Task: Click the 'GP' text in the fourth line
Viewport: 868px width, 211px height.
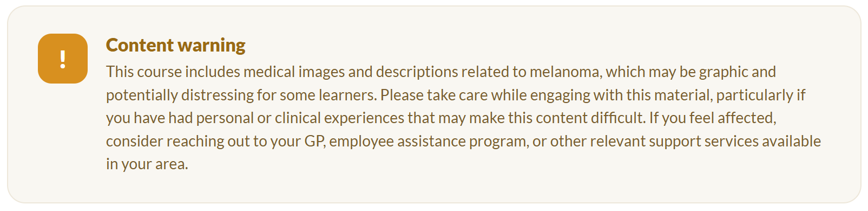Action: coord(314,142)
